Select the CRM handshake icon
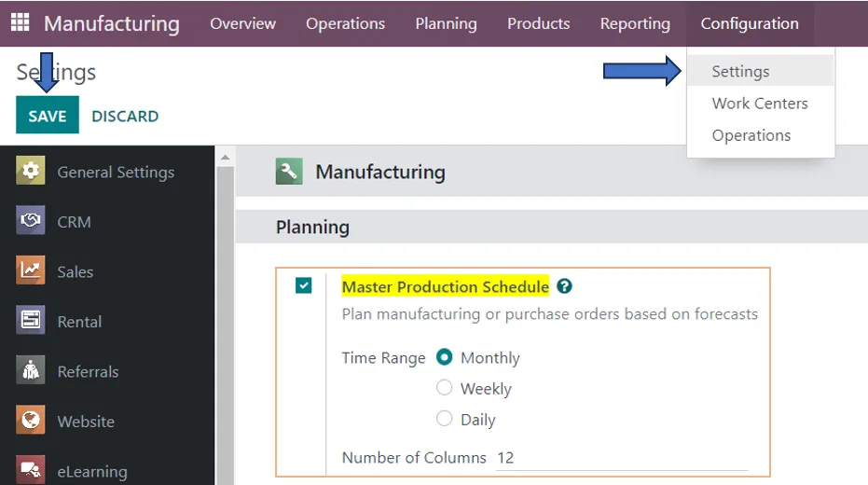Viewport: 868px width, 485px height. (x=31, y=220)
